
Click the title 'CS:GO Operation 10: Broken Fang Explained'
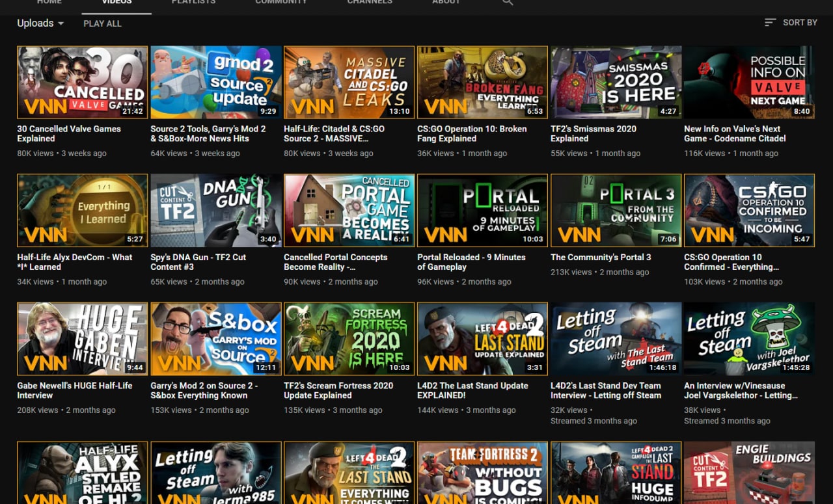point(472,133)
